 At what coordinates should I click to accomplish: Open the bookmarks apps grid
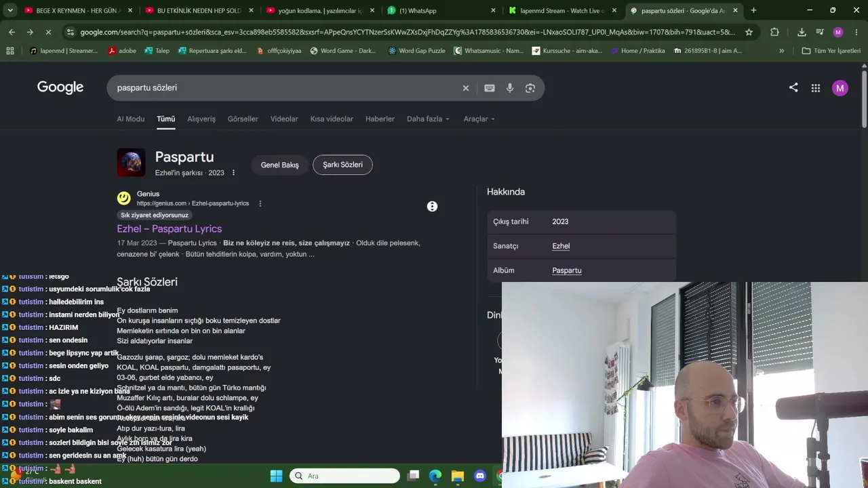[10, 51]
